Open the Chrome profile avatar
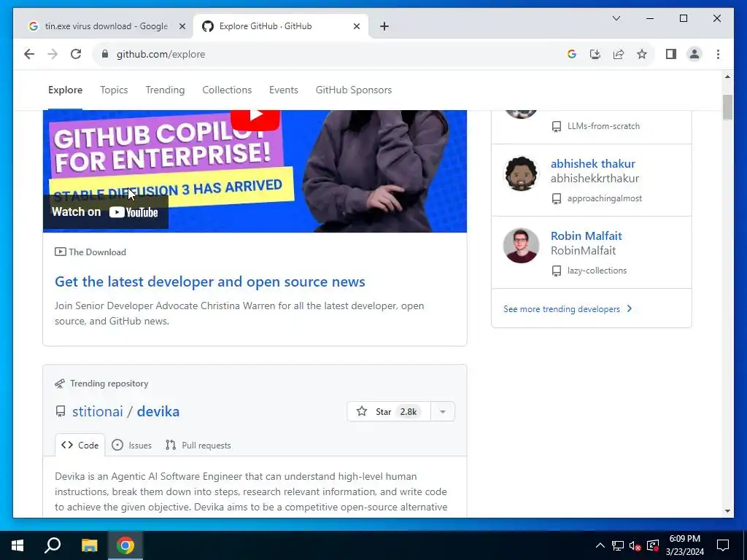Screen dimensions: 747x560 [x=694, y=54]
